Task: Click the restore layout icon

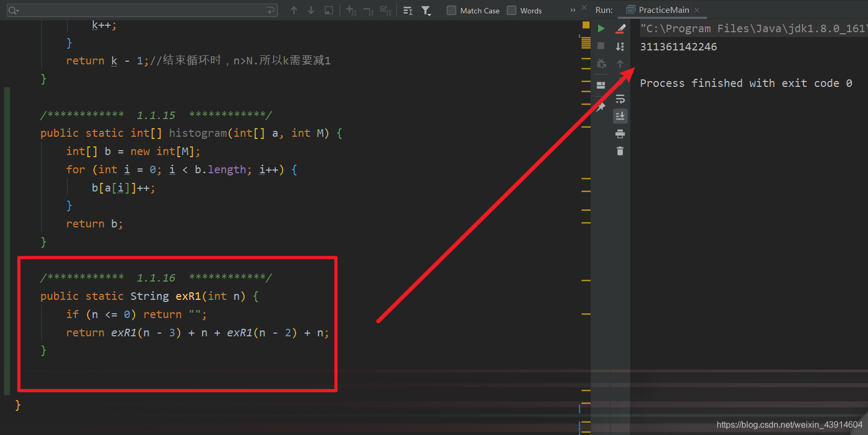Action: click(601, 85)
